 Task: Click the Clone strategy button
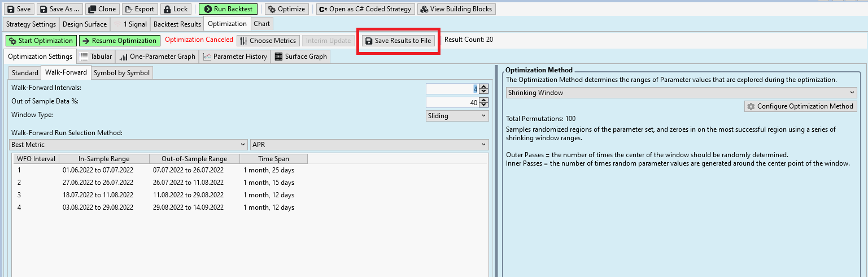tap(102, 9)
